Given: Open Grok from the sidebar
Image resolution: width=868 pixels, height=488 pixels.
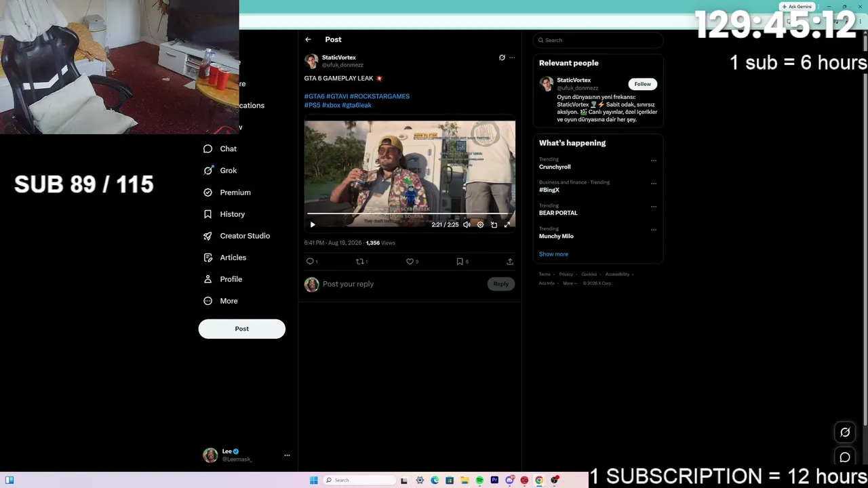Looking at the screenshot, I should pyautogui.click(x=220, y=171).
